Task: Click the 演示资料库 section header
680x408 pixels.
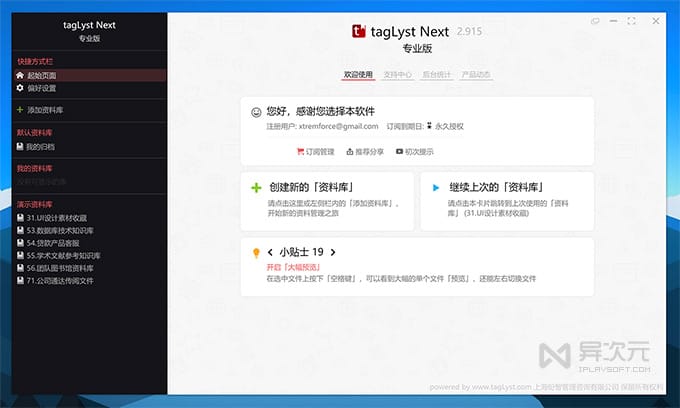Action: 35,204
